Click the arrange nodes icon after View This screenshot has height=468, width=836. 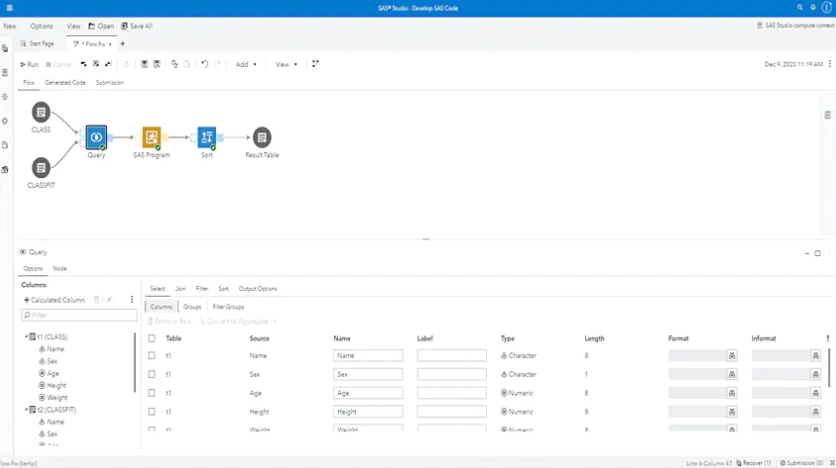[316, 64]
